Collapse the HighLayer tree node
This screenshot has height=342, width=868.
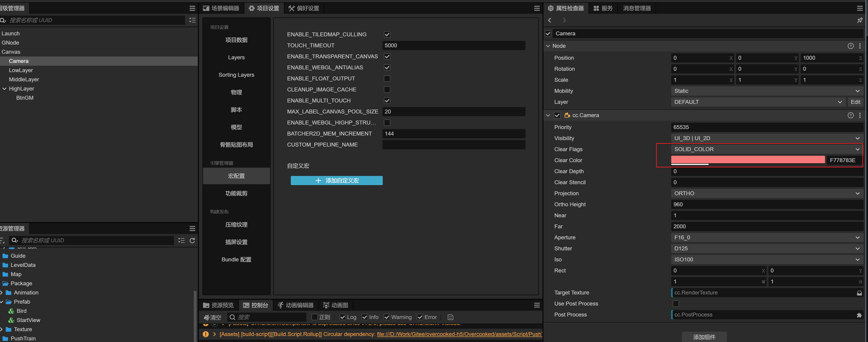4,88
